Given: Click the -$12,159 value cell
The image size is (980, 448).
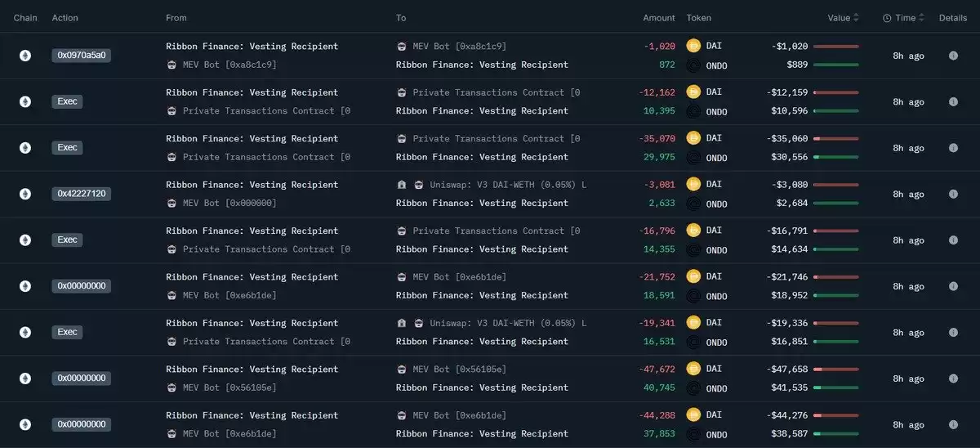Looking at the screenshot, I should coord(787,92).
